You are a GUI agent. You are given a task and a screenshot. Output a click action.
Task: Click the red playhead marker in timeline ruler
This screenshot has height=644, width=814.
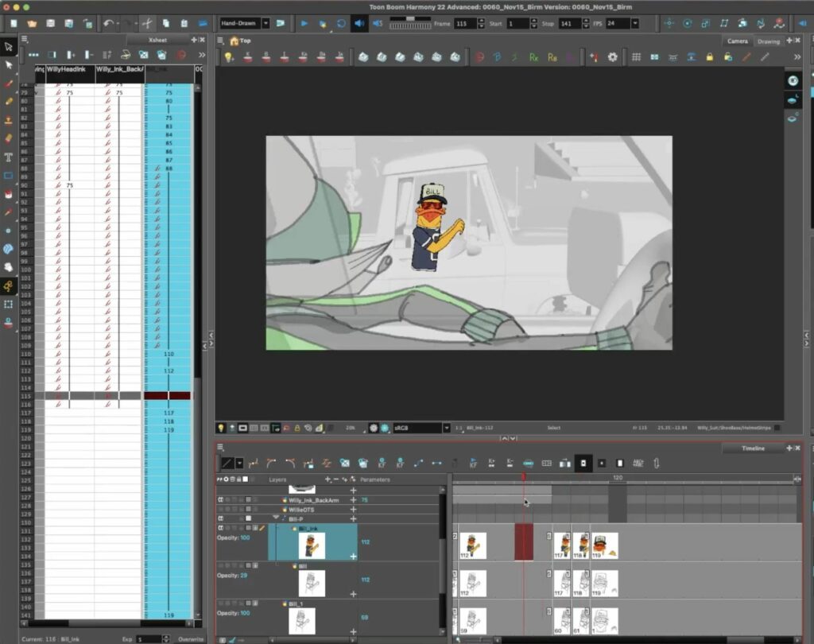tap(523, 477)
